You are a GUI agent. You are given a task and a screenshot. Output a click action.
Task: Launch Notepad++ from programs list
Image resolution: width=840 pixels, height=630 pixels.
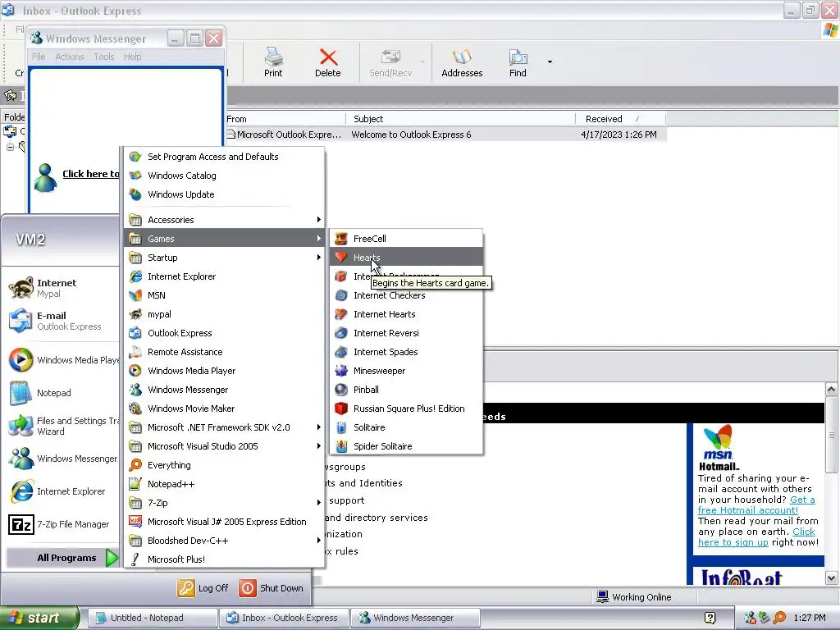coord(224,484)
